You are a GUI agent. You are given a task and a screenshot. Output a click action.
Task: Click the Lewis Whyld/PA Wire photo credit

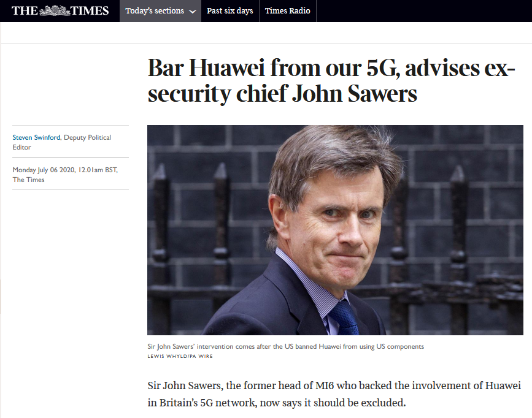[180, 356]
